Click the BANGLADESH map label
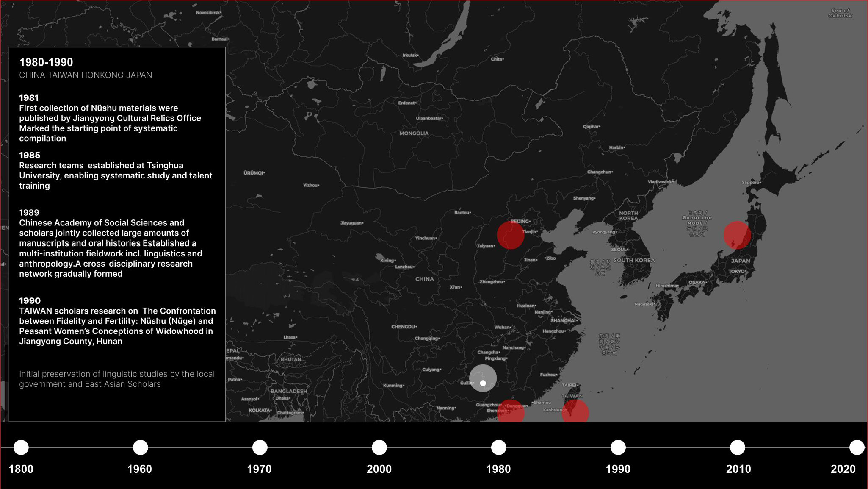 coord(289,391)
